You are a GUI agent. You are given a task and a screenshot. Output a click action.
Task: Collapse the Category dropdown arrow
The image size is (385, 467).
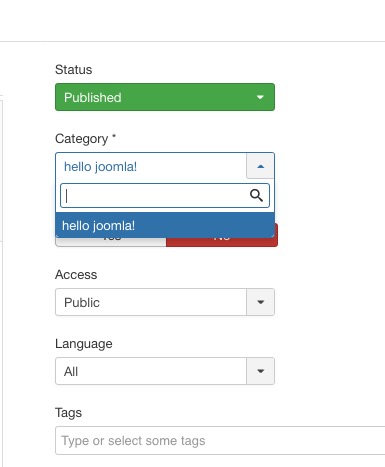260,166
